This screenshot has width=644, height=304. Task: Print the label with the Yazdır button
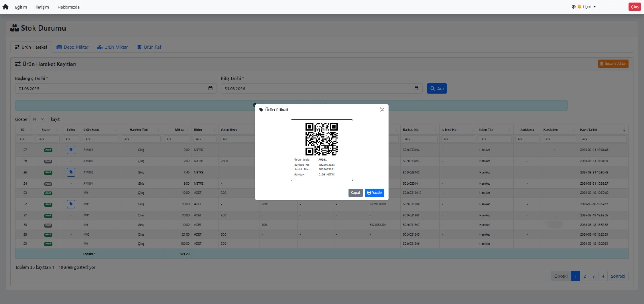pyautogui.click(x=374, y=193)
